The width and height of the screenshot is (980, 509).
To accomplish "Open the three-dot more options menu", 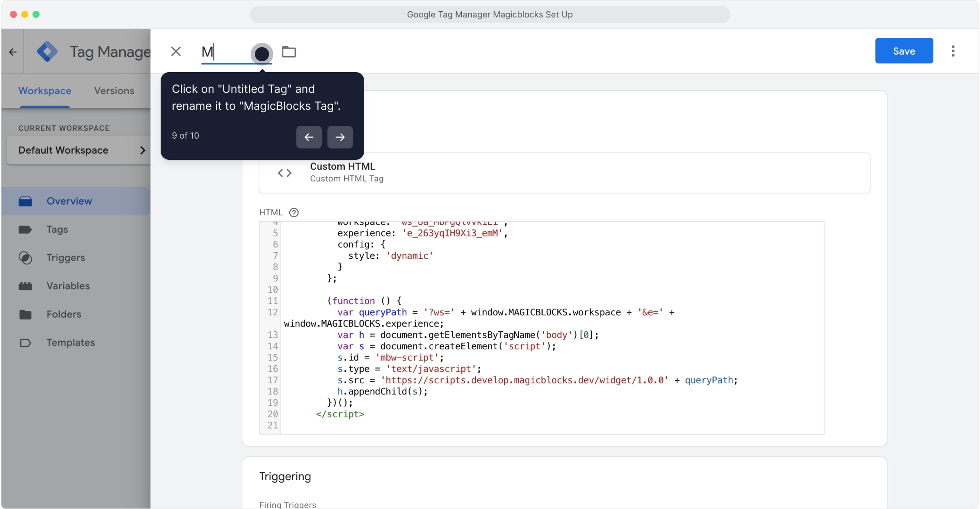I will [x=953, y=51].
